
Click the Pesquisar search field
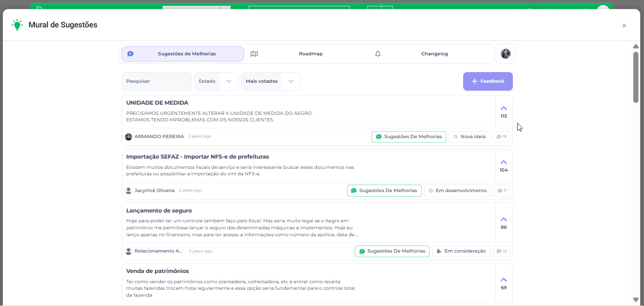pos(157,81)
